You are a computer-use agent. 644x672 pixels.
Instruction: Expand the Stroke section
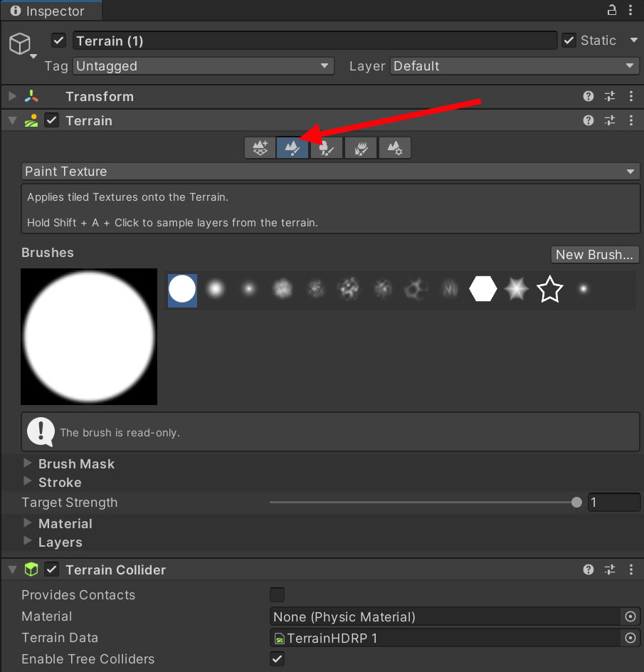(x=28, y=481)
